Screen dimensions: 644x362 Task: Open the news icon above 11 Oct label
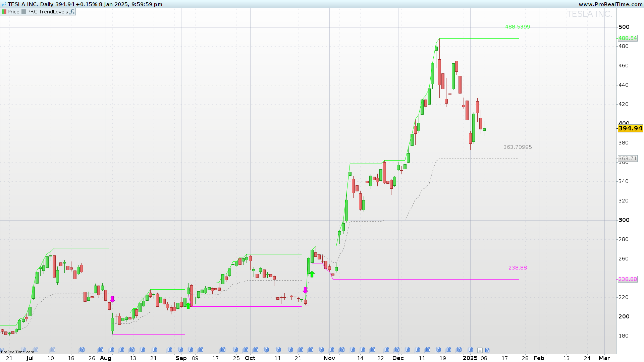(278, 350)
